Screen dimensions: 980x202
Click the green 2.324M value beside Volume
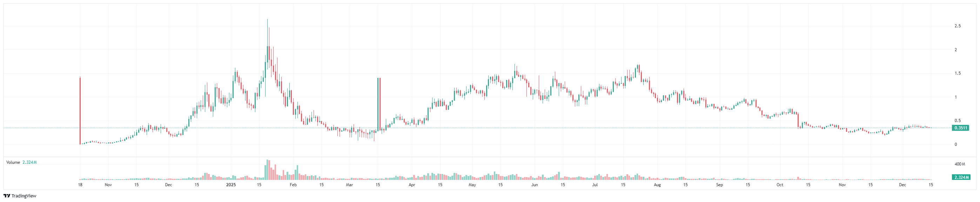pyautogui.click(x=30, y=162)
